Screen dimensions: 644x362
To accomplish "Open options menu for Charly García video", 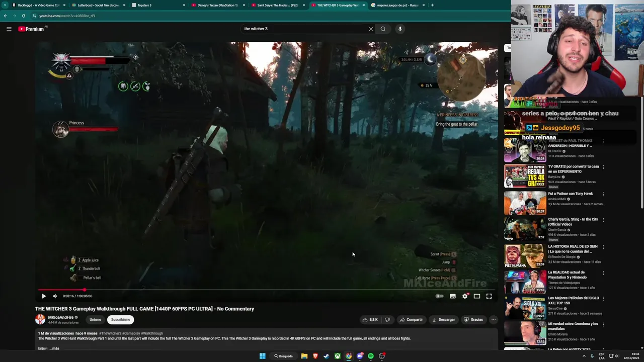I will click(x=603, y=220).
